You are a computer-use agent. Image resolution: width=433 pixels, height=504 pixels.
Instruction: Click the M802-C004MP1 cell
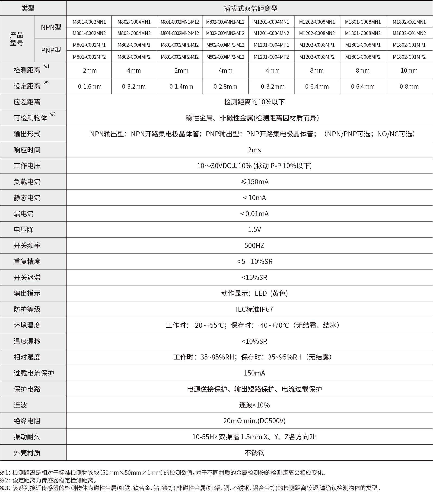coord(134,45)
